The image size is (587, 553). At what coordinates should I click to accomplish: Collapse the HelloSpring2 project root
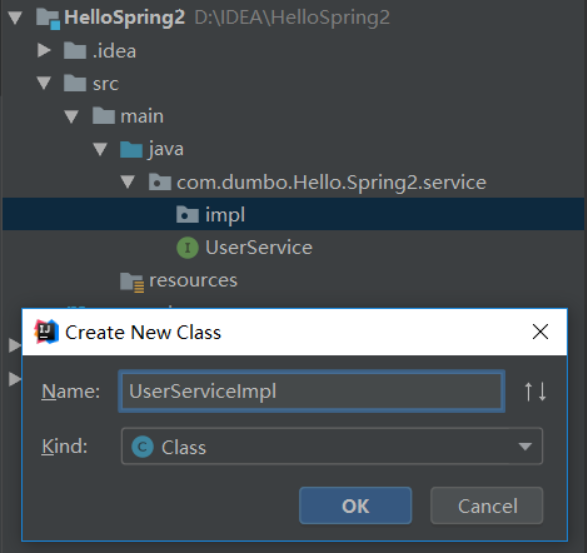coord(15,18)
